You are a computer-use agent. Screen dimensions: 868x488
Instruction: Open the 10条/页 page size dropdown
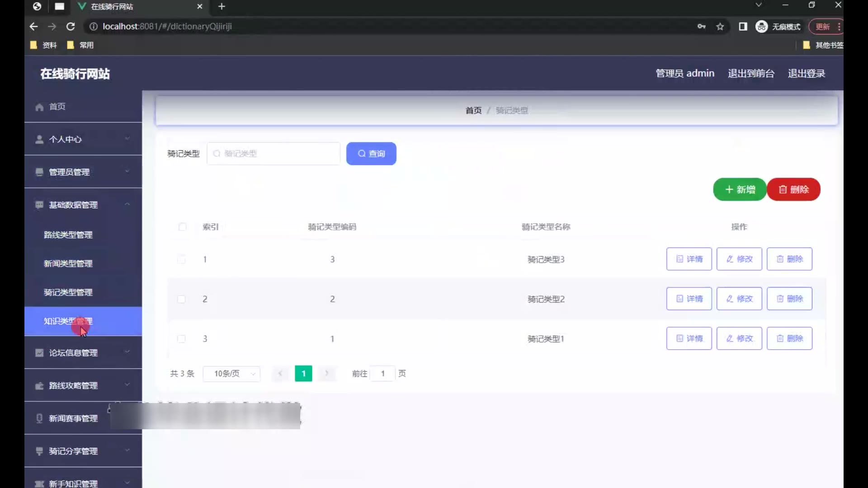click(x=231, y=374)
